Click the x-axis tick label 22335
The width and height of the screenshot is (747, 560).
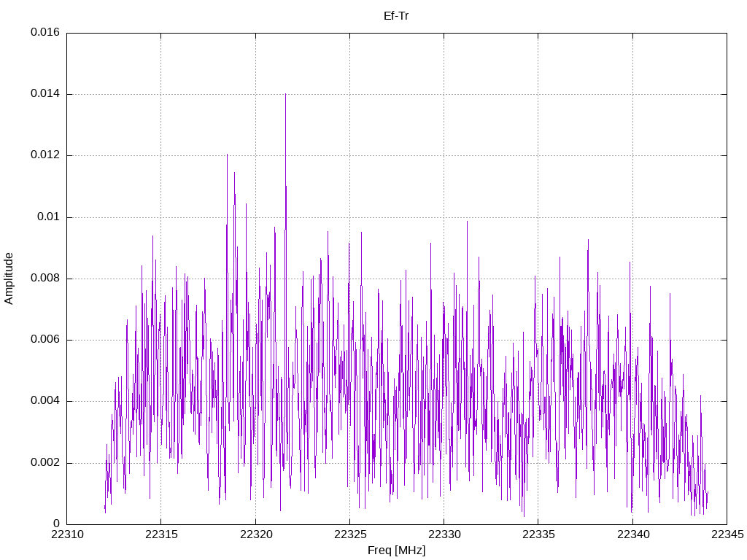[539, 534]
